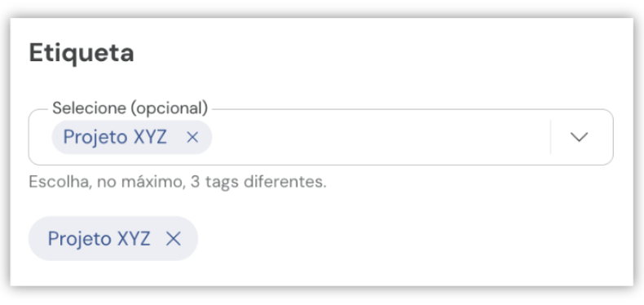Click the empty area of the Selecione field
Screen dimensions: 644x305
click(x=380, y=137)
